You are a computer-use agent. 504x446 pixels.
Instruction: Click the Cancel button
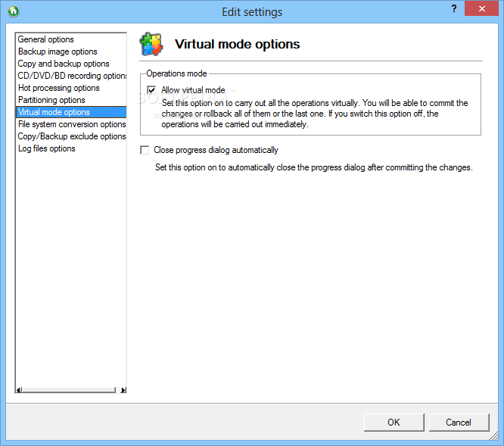click(459, 423)
